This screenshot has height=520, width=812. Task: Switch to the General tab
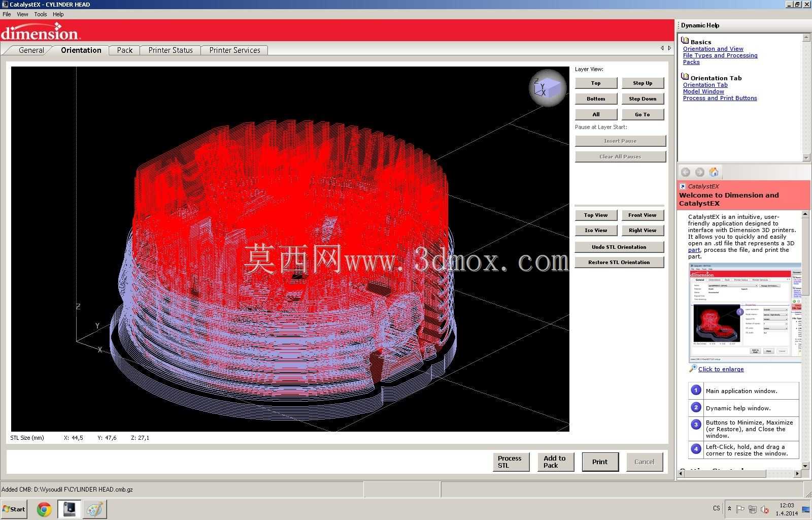(x=31, y=50)
